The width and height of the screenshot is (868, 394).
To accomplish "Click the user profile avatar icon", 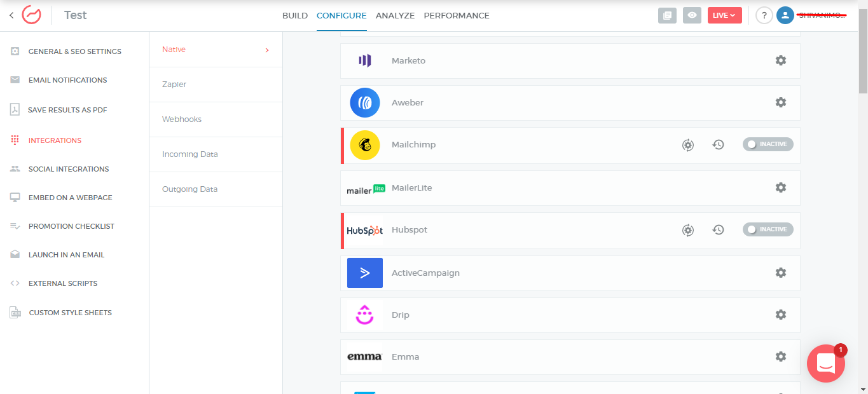I will pos(785,15).
